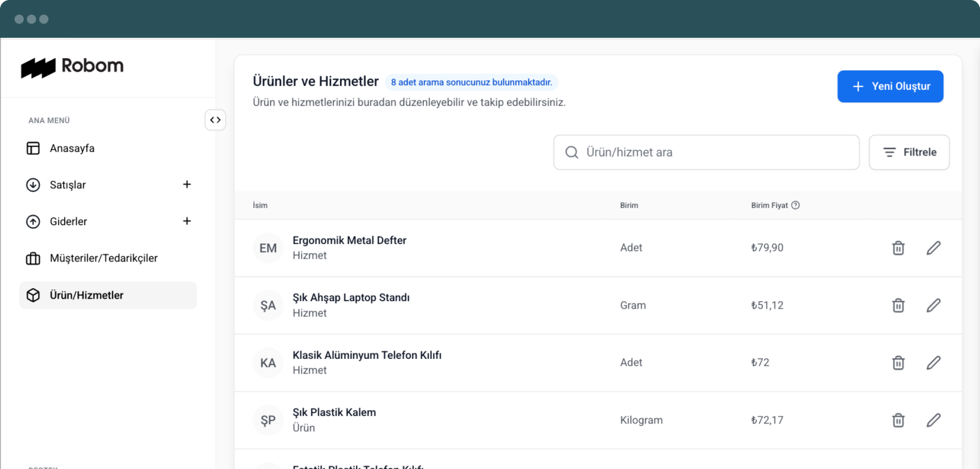The width and height of the screenshot is (980, 469).
Task: Click the Şık Ahşap Laptop Standı name
Action: [x=351, y=298]
